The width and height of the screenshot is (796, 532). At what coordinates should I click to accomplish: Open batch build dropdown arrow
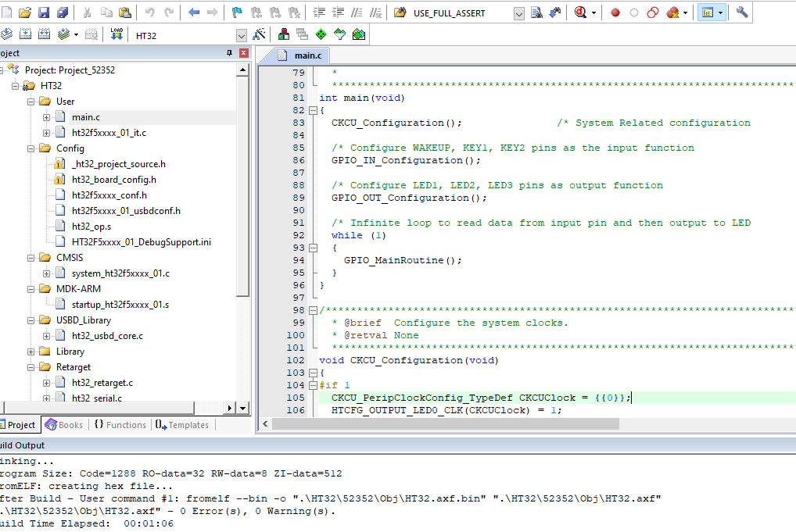pyautogui.click(x=76, y=34)
